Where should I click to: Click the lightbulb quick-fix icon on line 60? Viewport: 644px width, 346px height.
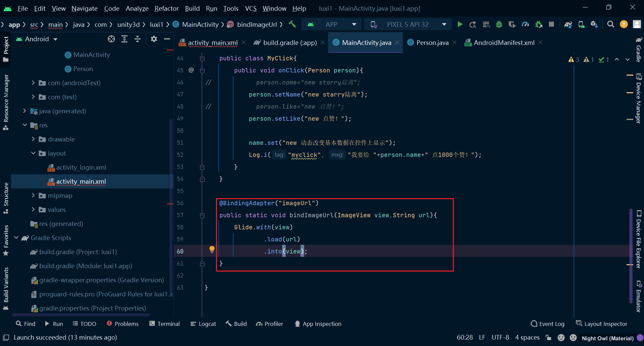[x=212, y=249]
